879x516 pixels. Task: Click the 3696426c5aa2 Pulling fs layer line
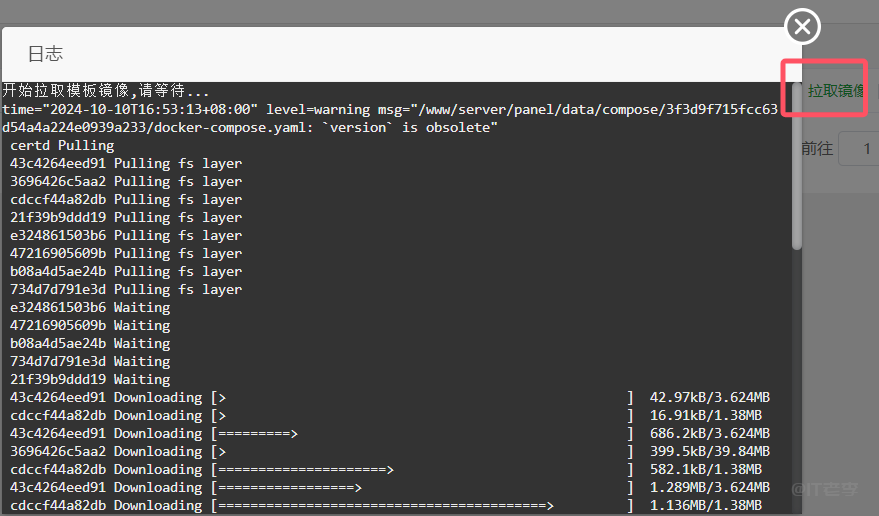[126, 181]
